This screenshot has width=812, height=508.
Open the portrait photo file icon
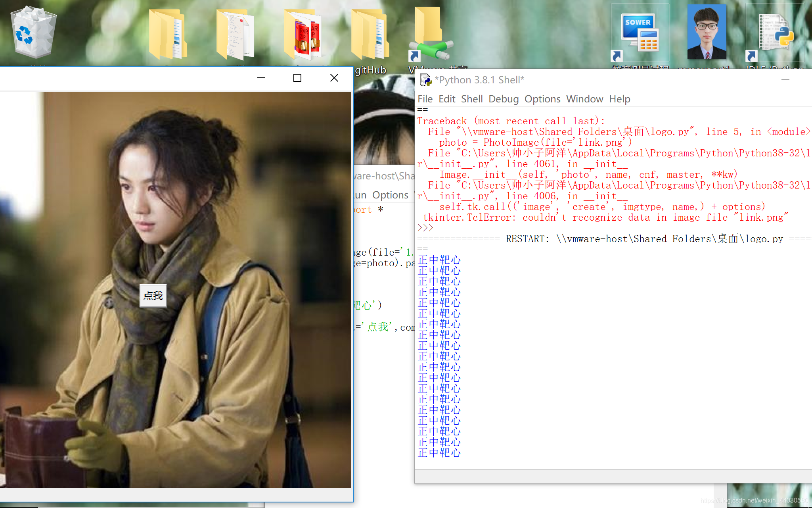tap(707, 33)
